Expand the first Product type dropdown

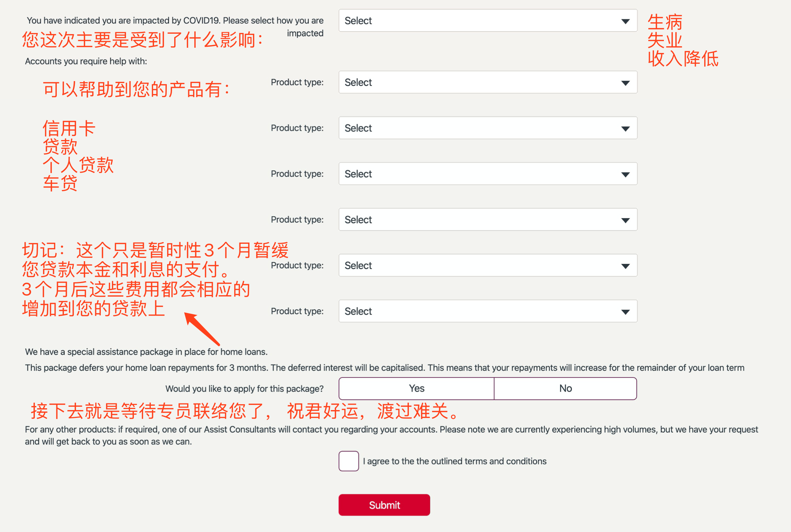tap(487, 82)
